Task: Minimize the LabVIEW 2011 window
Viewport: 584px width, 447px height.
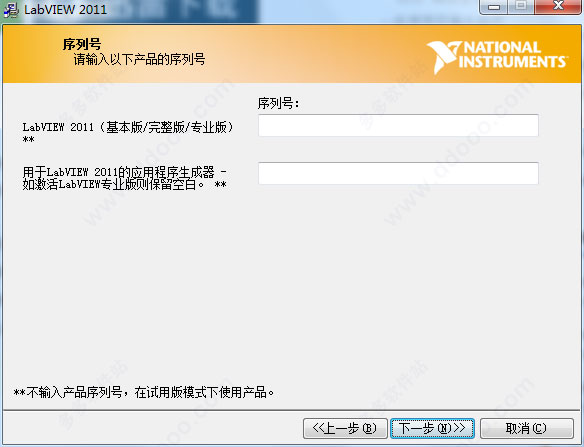Action: pos(494,7)
